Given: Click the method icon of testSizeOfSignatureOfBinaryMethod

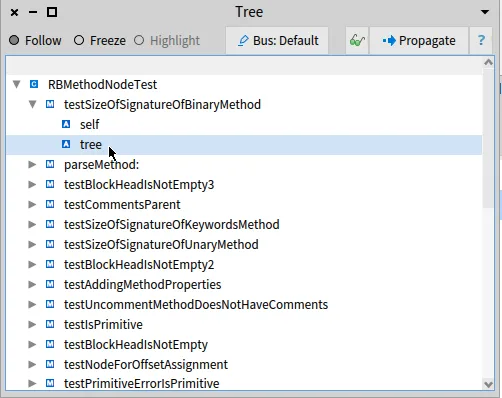Looking at the screenshot, I should click(50, 104).
